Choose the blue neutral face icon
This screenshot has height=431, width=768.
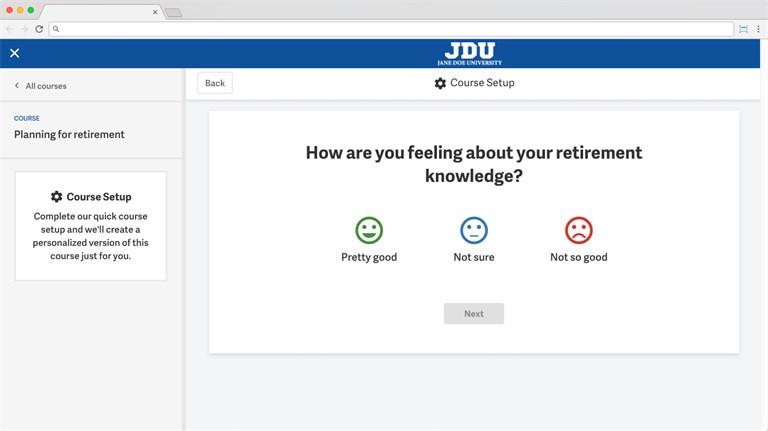point(474,230)
